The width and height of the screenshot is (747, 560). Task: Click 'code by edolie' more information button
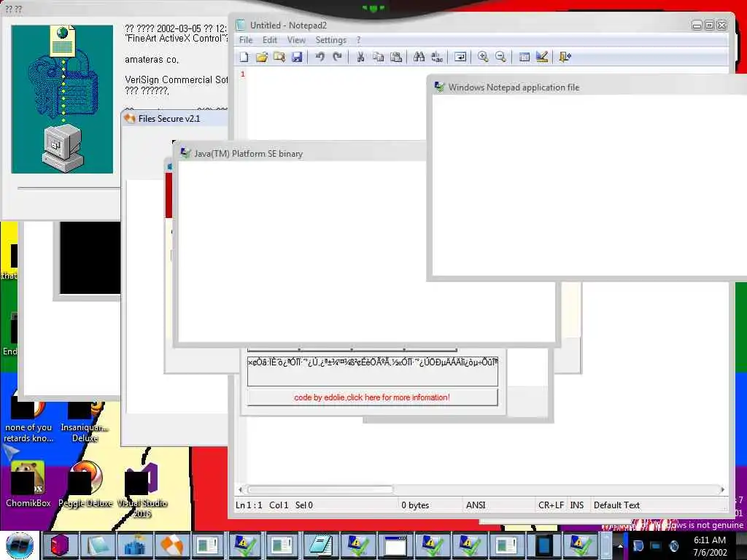coord(372,397)
